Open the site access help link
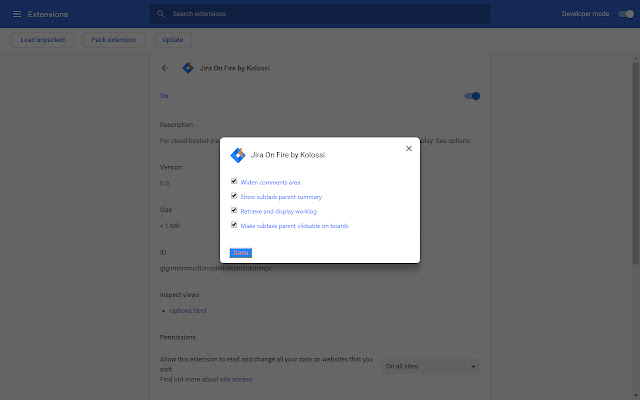This screenshot has height=400, width=640. [236, 379]
